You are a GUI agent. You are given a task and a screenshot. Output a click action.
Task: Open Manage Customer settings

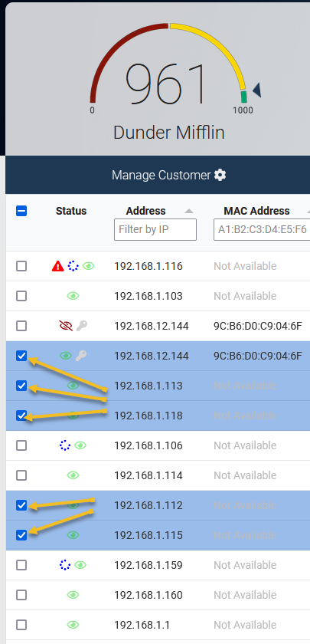[169, 176]
